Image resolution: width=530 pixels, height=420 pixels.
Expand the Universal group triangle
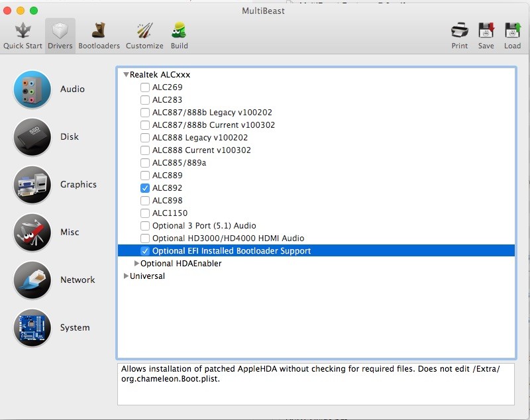[x=126, y=276]
